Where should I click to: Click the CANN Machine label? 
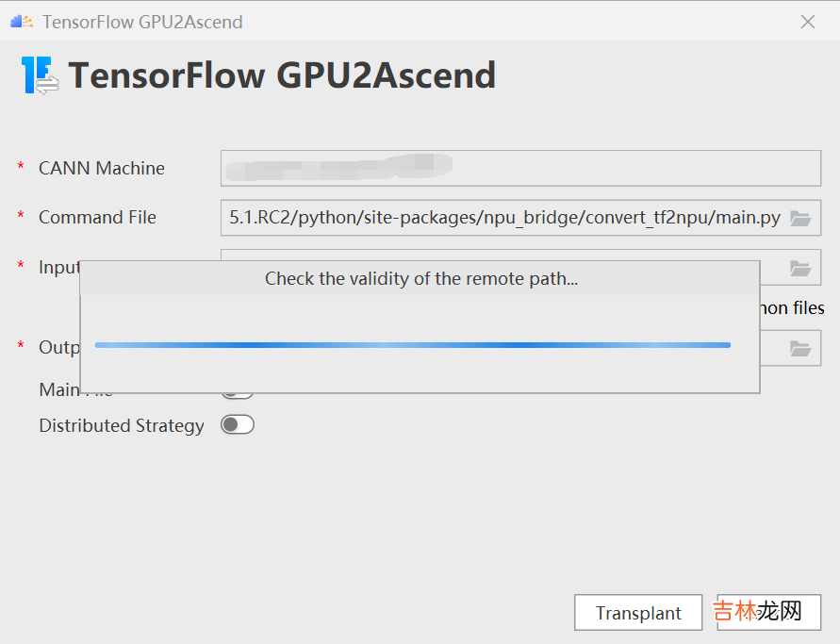click(101, 169)
